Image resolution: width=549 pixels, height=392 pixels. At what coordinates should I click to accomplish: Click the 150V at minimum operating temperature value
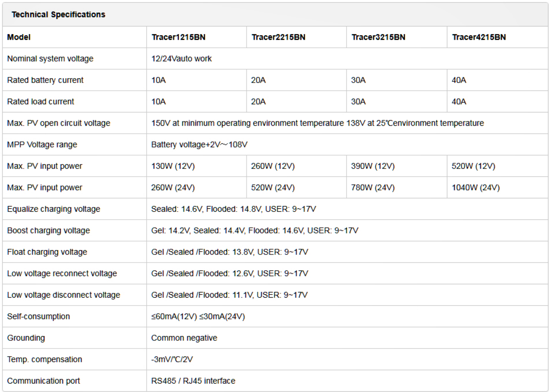coord(317,123)
